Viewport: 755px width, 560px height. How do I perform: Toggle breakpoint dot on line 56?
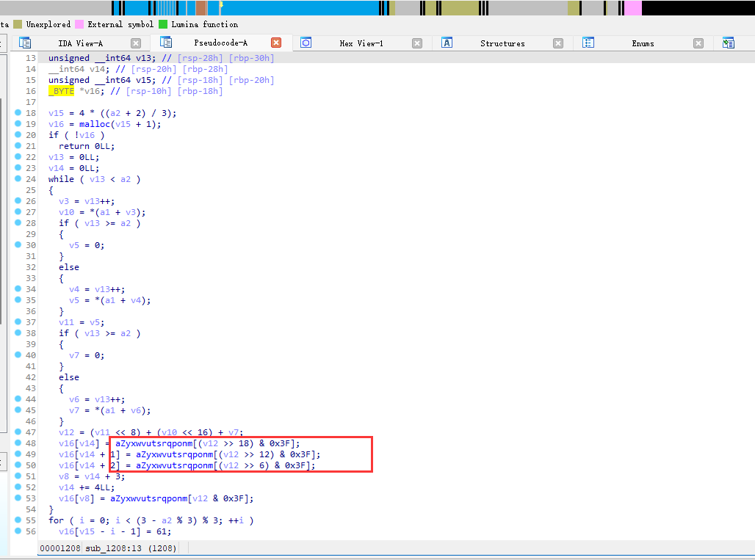(x=18, y=531)
